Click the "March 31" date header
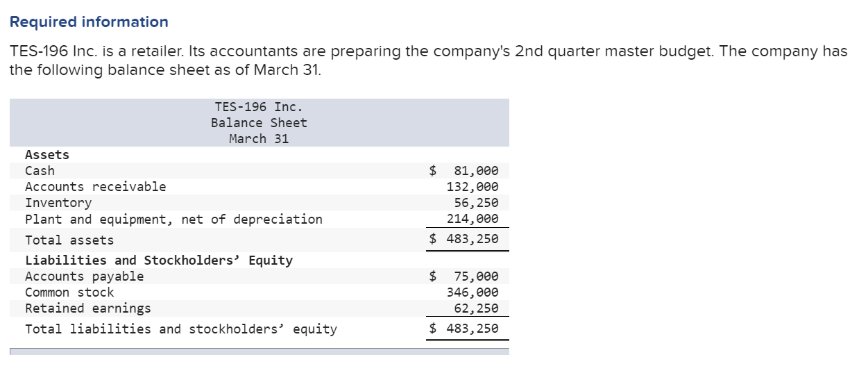Viewport: 868px width, 380px height. [x=259, y=139]
